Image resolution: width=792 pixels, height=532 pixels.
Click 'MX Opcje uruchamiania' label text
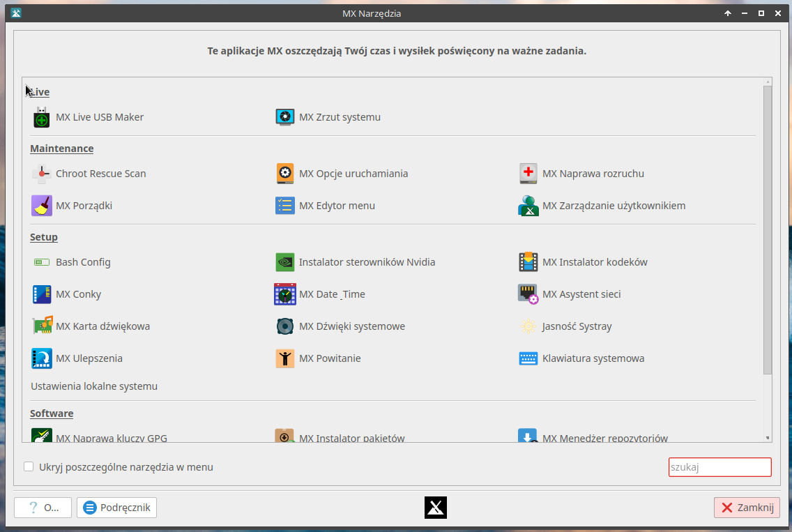[353, 174]
